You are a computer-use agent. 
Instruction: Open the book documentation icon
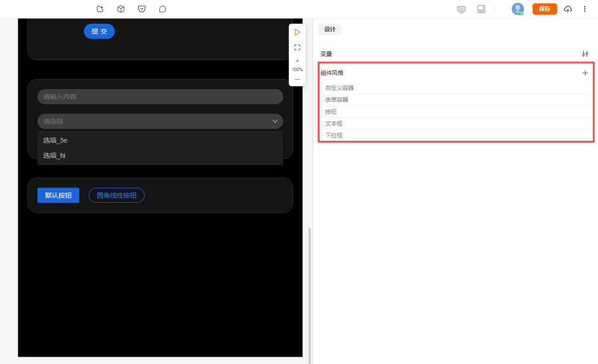pos(481,9)
